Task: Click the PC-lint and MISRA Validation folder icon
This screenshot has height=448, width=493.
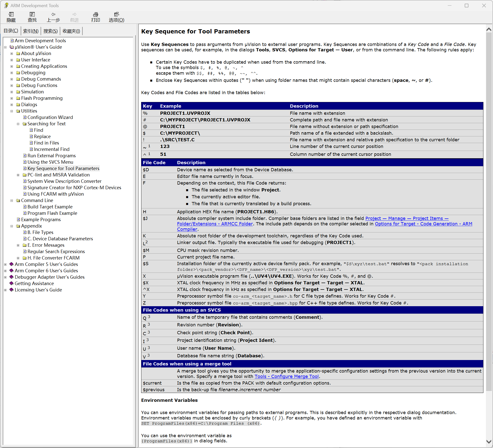Action: (x=25, y=175)
